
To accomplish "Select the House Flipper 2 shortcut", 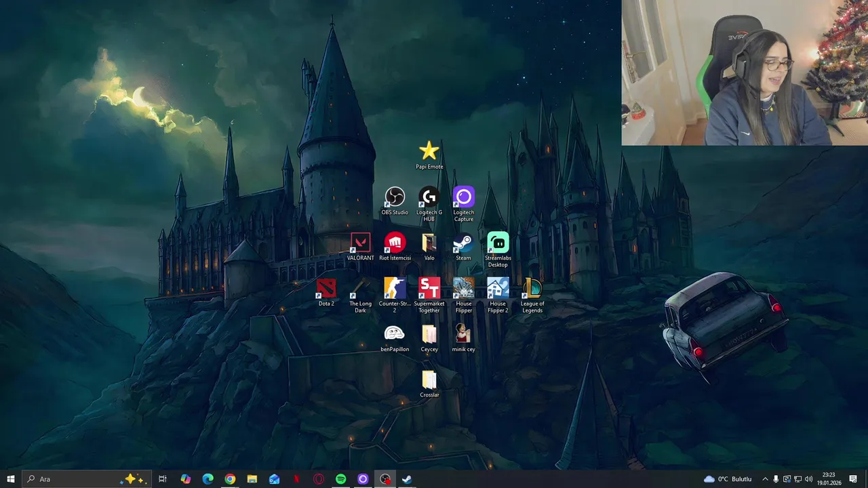I will tap(498, 295).
